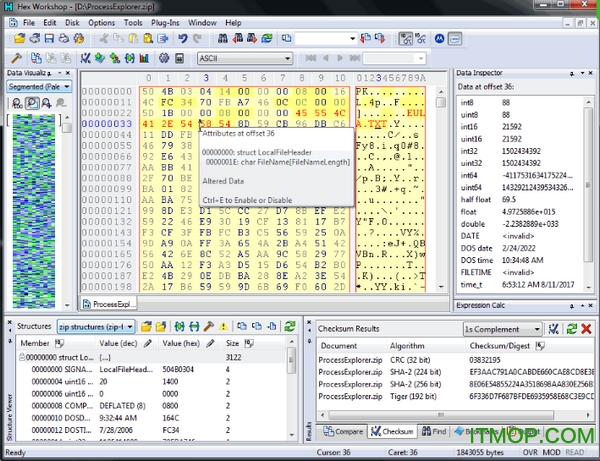This screenshot has height=461, width=600.
Task: Select the SHA-2 (256 bit) checksum row
Action: [455, 384]
